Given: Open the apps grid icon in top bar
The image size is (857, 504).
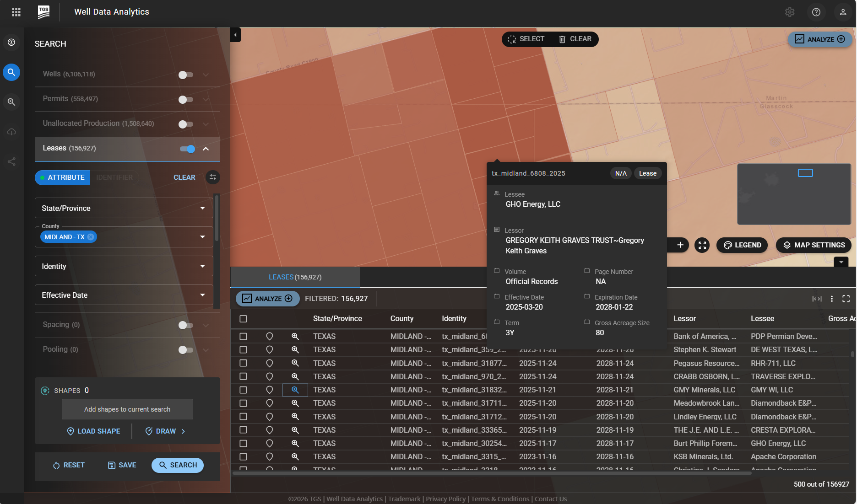Looking at the screenshot, I should click(16, 12).
